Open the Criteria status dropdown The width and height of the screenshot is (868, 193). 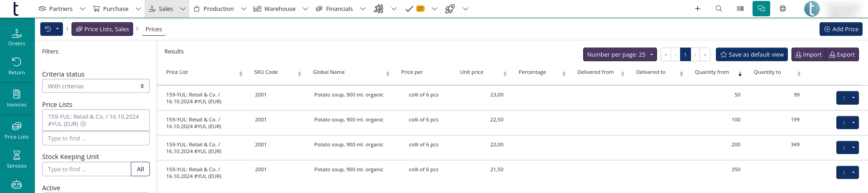pyautogui.click(x=96, y=86)
